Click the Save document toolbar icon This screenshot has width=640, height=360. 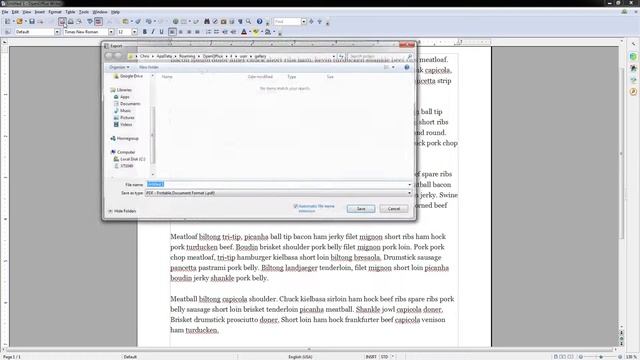[x=32, y=21]
